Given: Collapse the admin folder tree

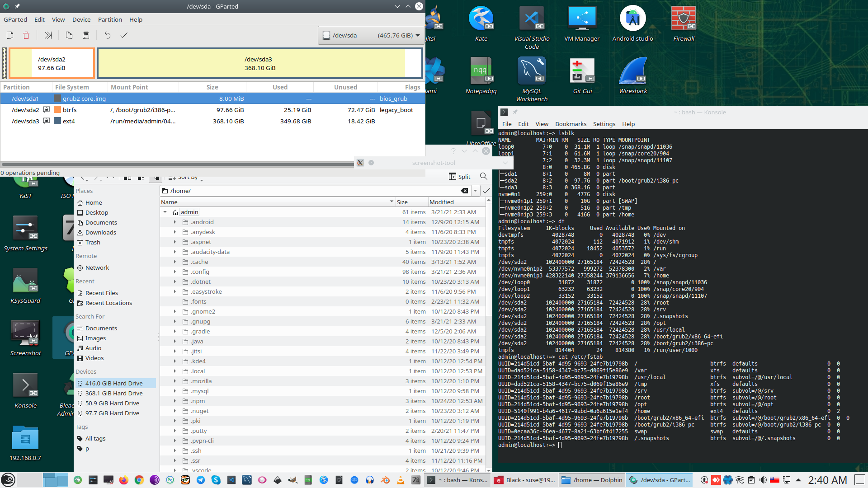Looking at the screenshot, I should pos(165,212).
